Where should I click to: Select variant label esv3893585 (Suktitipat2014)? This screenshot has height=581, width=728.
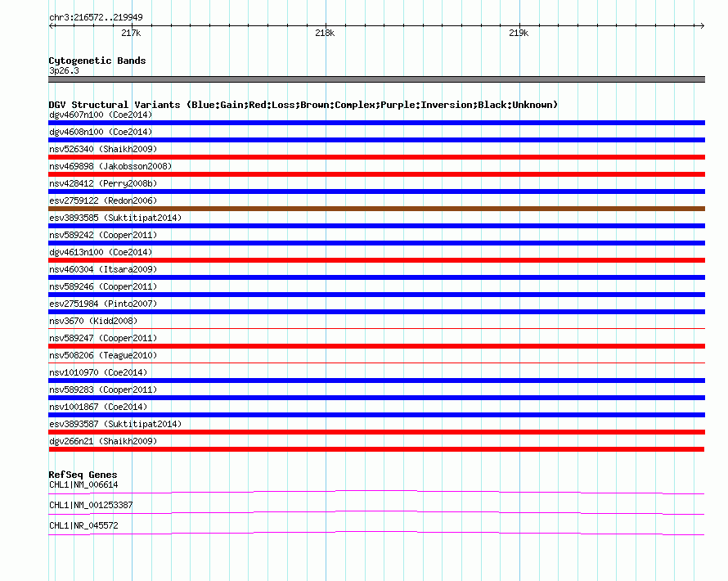click(x=115, y=218)
